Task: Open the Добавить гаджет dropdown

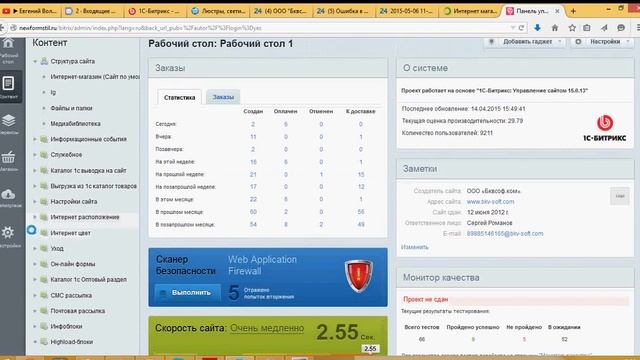Action: point(525,42)
